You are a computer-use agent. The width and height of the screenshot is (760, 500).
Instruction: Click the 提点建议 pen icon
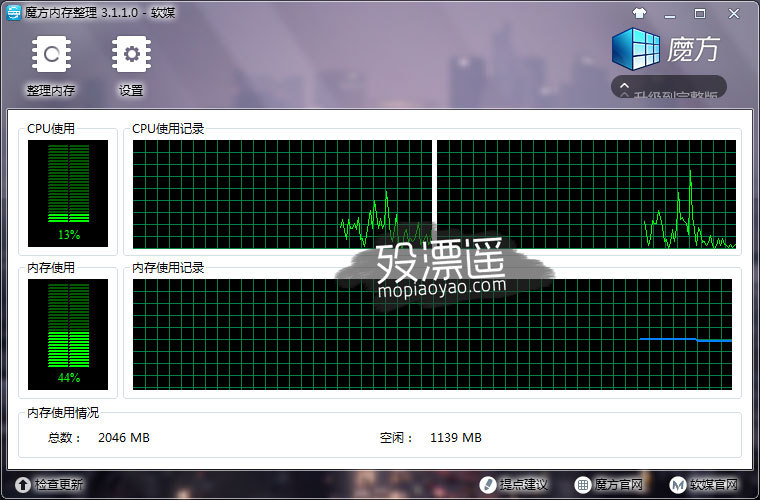point(487,484)
